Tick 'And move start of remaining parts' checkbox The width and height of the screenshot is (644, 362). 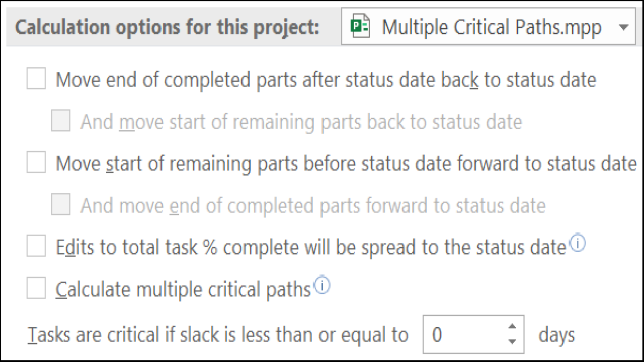click(61, 122)
